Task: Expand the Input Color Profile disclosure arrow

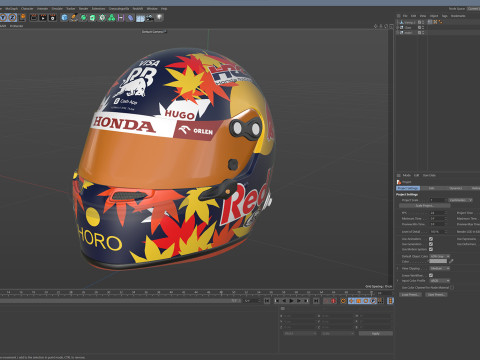Action: click(x=398, y=281)
